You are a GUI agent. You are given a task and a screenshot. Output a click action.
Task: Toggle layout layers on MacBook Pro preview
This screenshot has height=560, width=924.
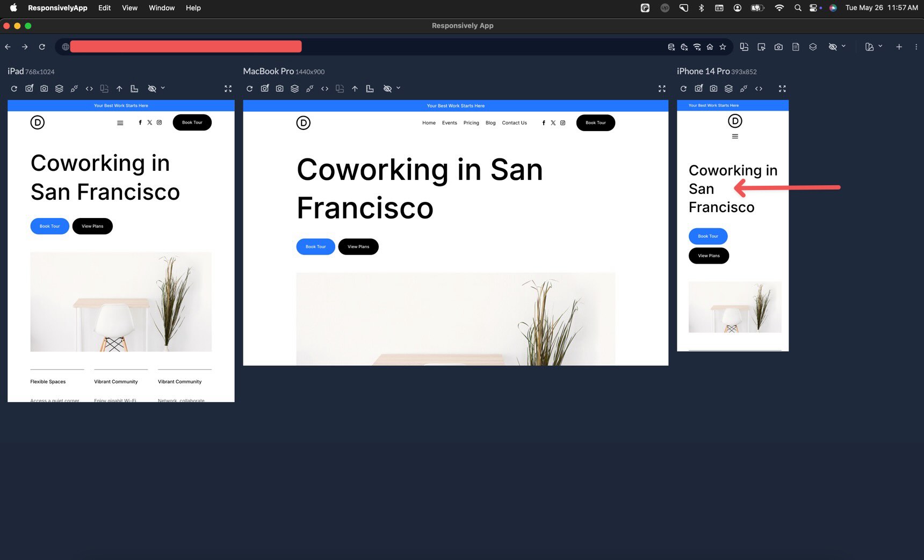click(294, 89)
